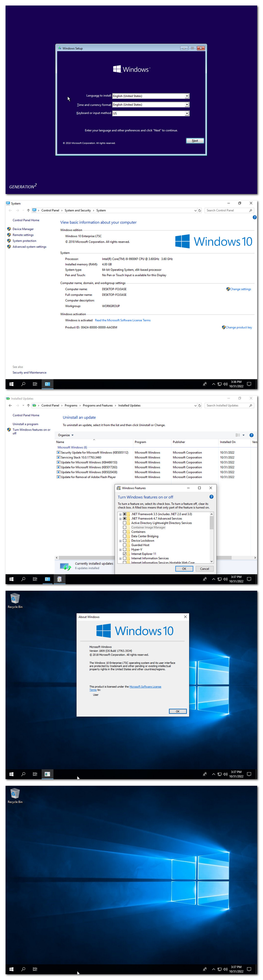Click the taskbar search icon below the System window

tap(23, 384)
